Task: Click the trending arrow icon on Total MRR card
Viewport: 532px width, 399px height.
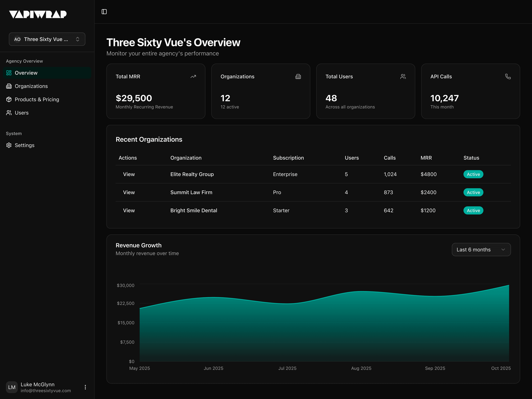Action: 193,76
